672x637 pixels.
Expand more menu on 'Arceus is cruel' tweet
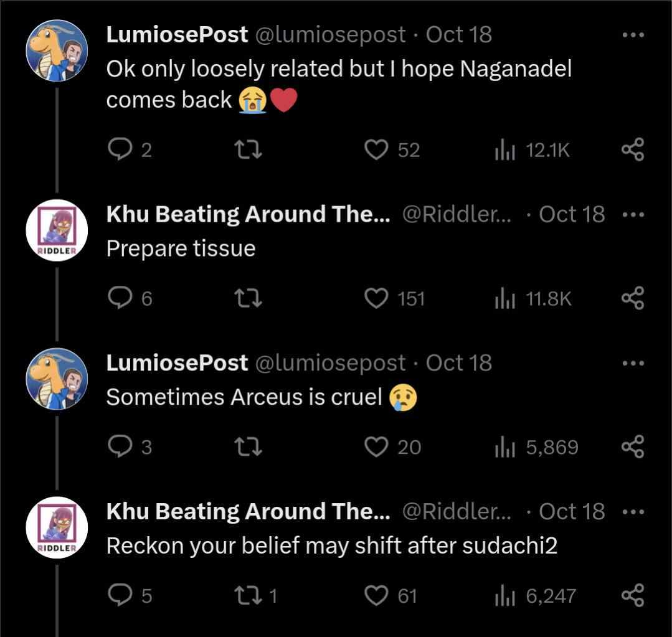[x=633, y=363]
